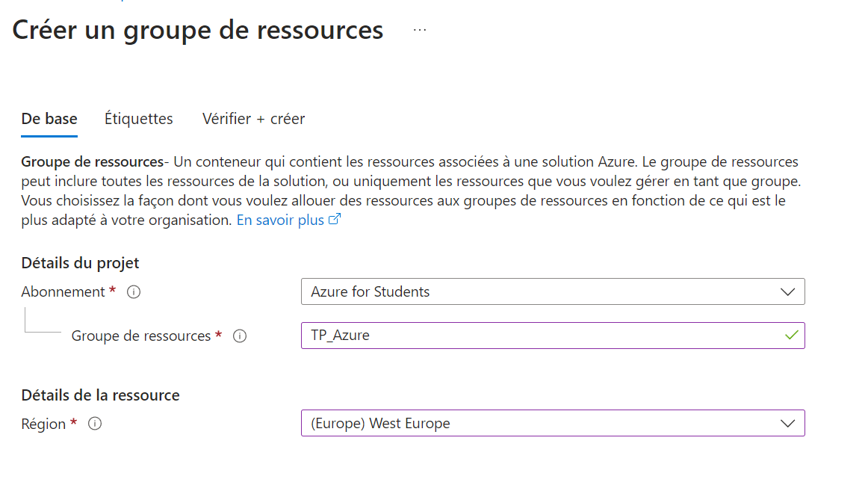868x485 pixels.
Task: Click the ellipsis menu beside the page title
Action: 419,28
